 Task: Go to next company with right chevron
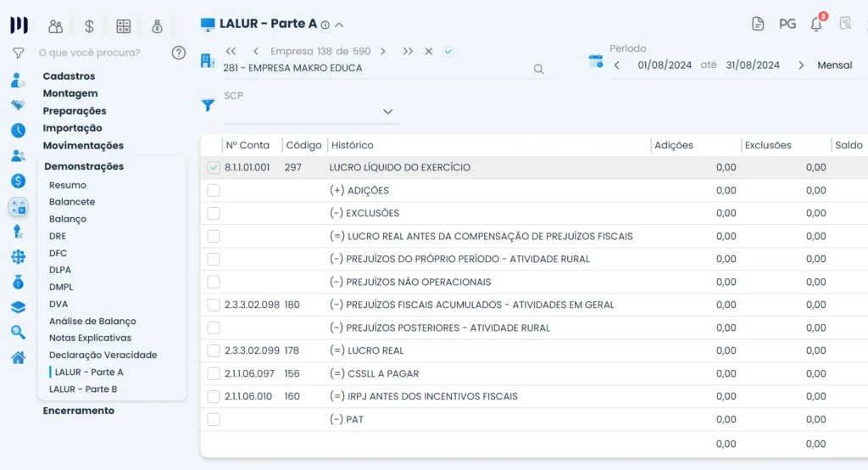pyautogui.click(x=383, y=52)
